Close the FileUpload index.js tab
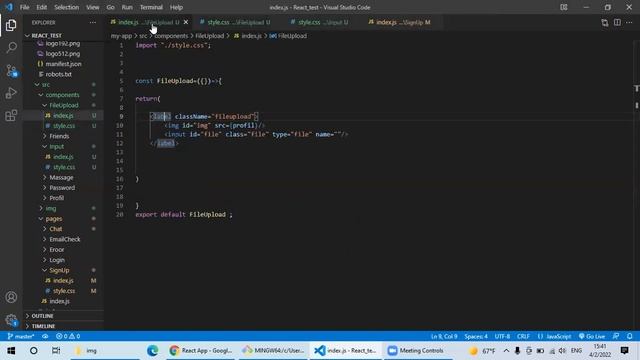The image size is (640, 360). pos(186,22)
